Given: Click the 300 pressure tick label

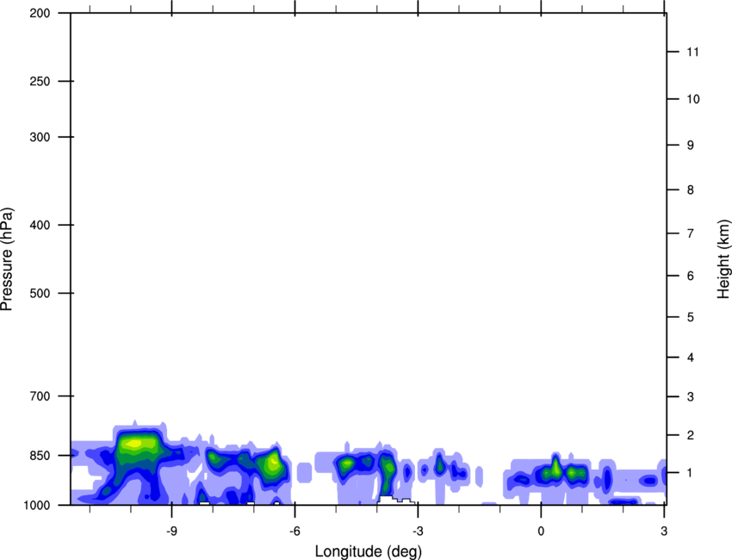Looking at the screenshot, I should 40,137.
